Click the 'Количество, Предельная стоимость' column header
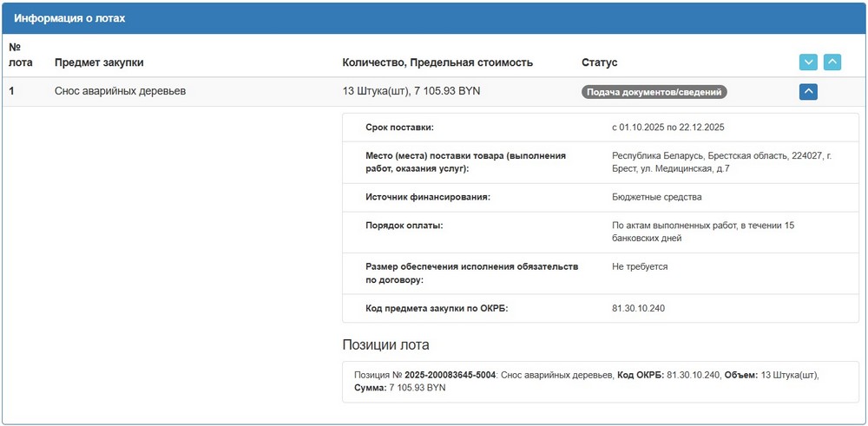The image size is (868, 426). (437, 62)
